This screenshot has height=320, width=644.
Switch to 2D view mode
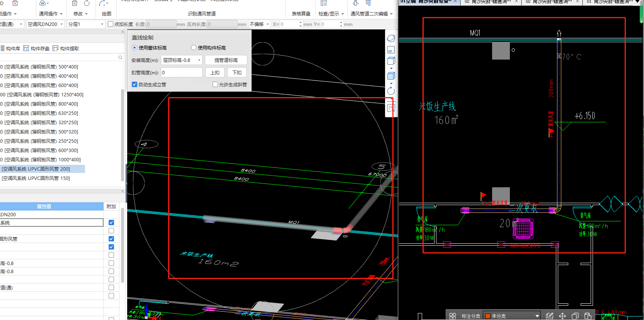pos(391,50)
